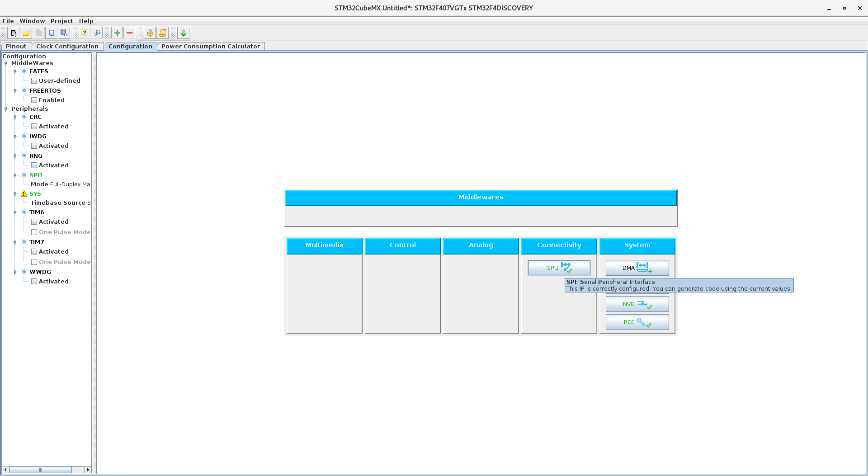Open the load project folder icon

26,33
